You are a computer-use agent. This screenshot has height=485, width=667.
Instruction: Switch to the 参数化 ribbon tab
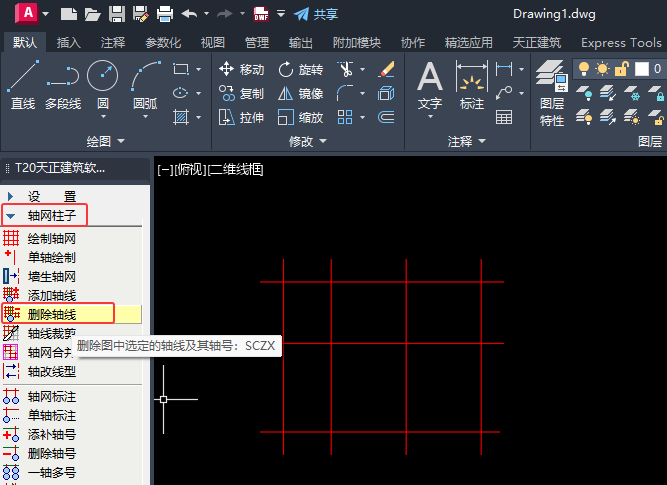pyautogui.click(x=163, y=43)
